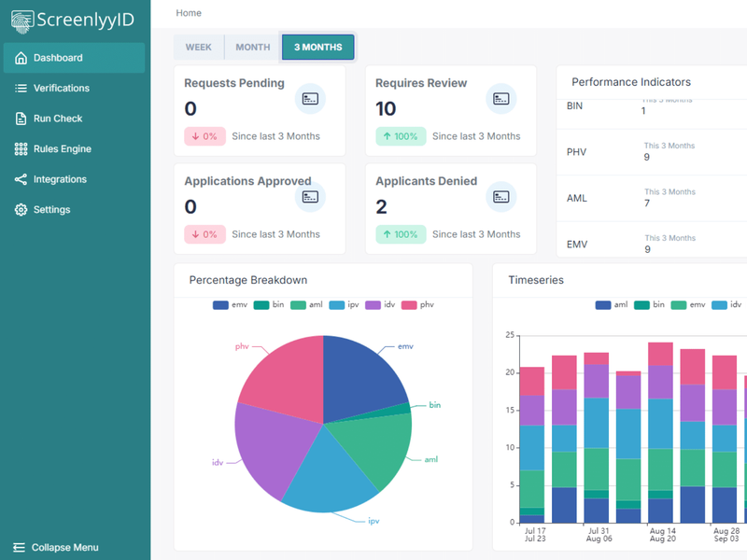Screen dimensions: 747x560
Task: Open Settings gear icon
Action: click(x=21, y=210)
